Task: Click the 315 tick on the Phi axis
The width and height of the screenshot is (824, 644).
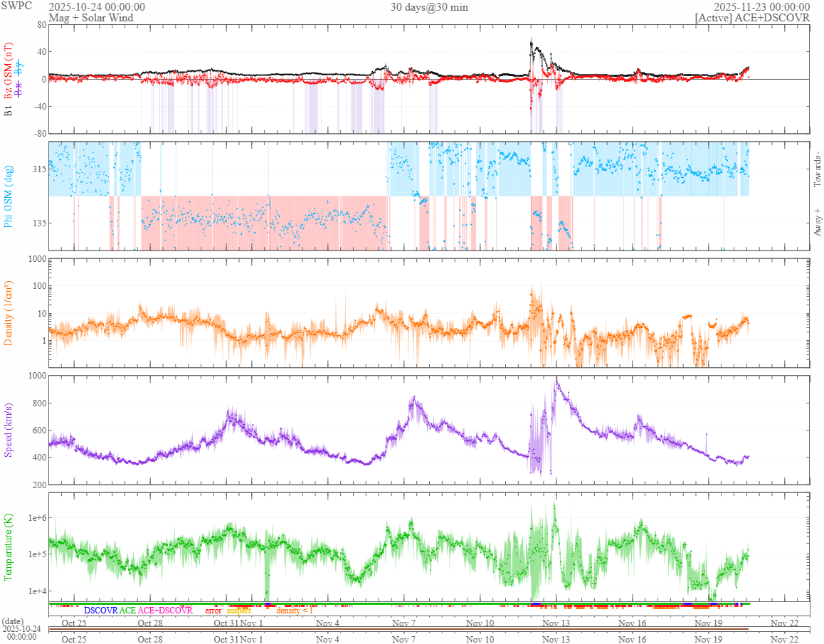Action: [40, 169]
